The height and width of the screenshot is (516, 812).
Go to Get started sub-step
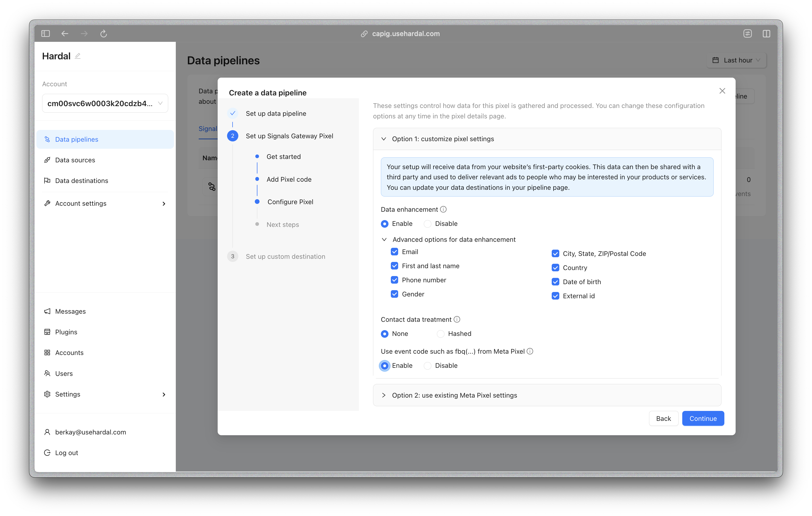click(283, 157)
